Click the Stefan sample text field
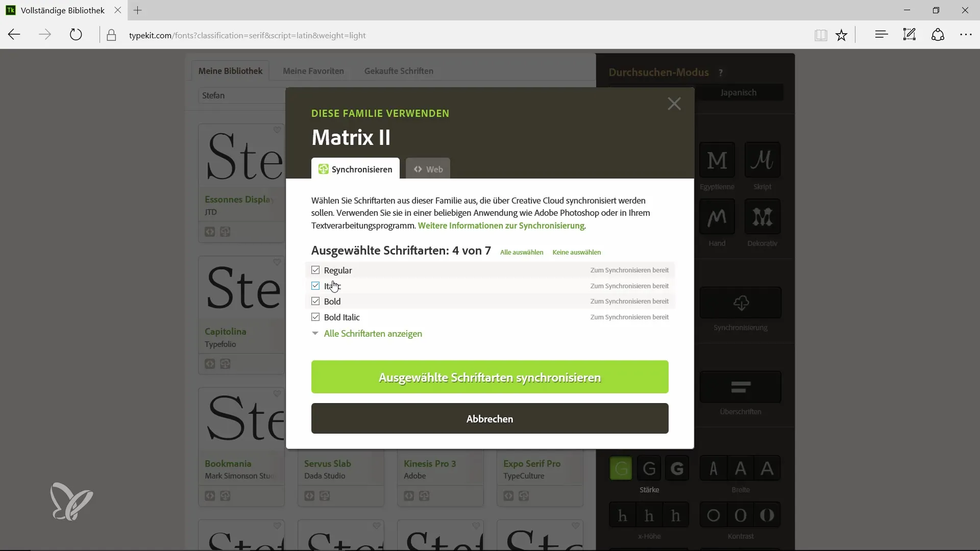Image resolution: width=980 pixels, height=551 pixels. point(241,95)
